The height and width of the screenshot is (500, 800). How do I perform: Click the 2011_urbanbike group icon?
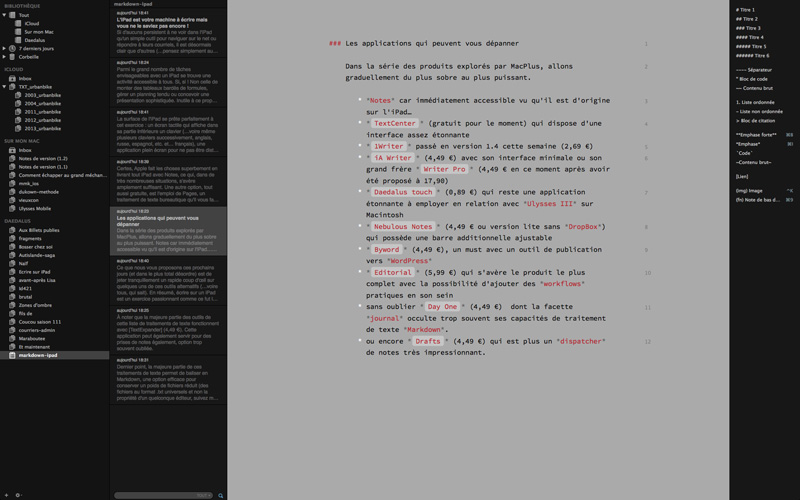pos(18,112)
